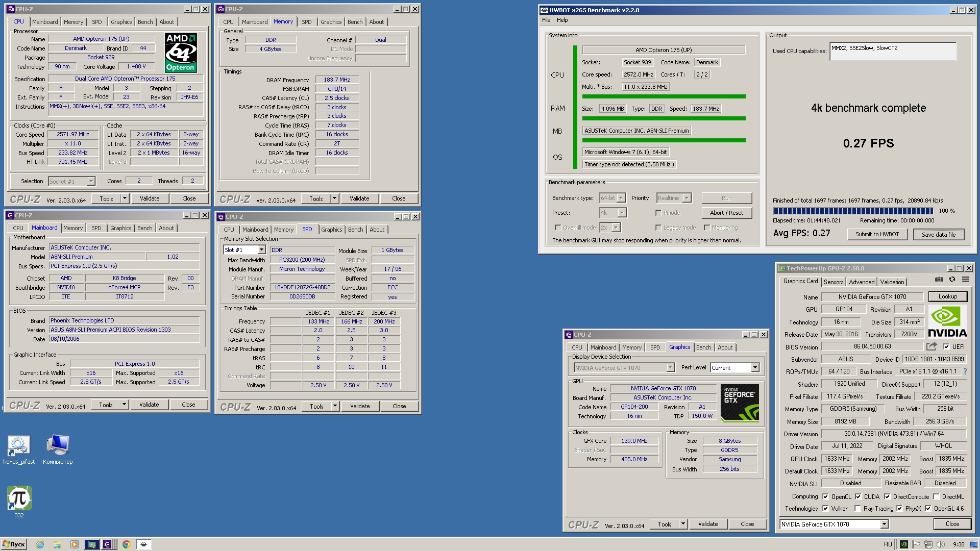980x551 pixels.
Task: Click the HWBOT x265 title bar icon
Action: pyautogui.click(x=544, y=10)
